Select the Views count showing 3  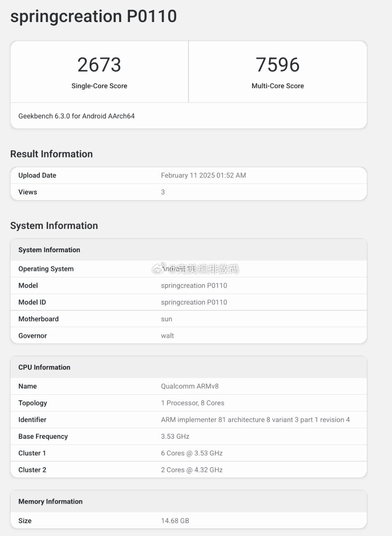pyautogui.click(x=162, y=192)
